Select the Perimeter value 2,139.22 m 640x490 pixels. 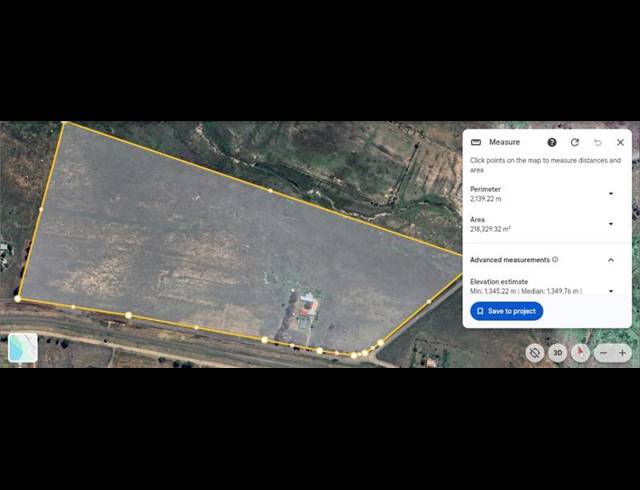pos(485,199)
